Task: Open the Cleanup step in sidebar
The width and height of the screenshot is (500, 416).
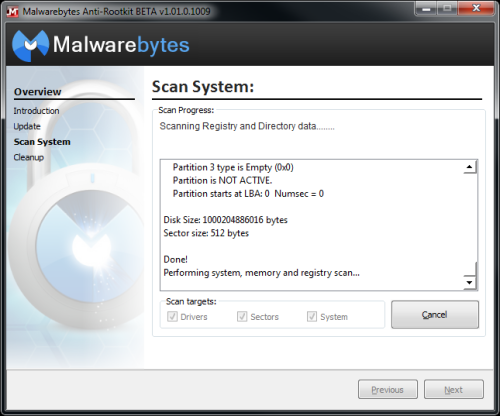Action: coord(29,157)
